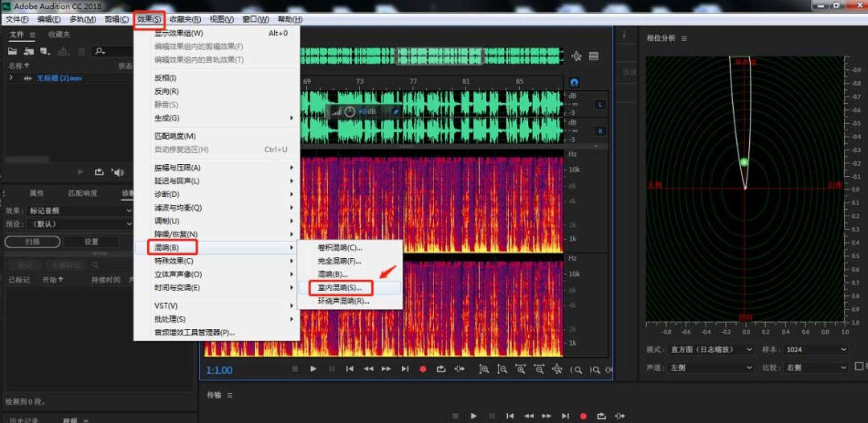This screenshot has width=868, height=423.
Task: Click the red Record button in the editor
Action: click(x=423, y=369)
